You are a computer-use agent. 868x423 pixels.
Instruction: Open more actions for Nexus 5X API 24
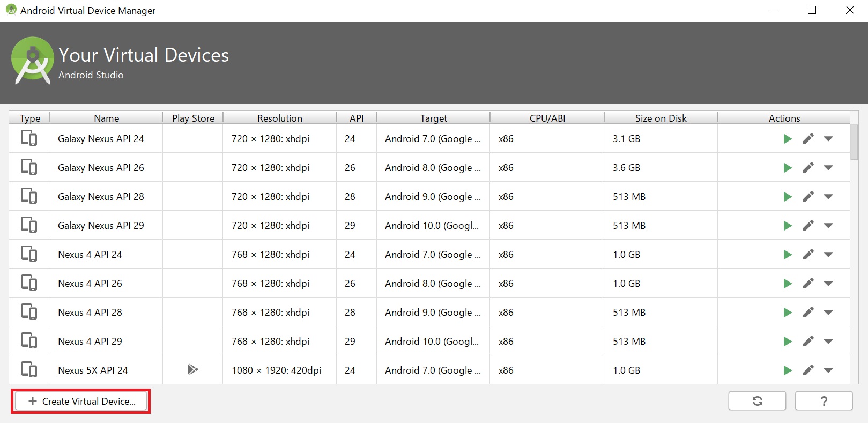[x=828, y=370]
